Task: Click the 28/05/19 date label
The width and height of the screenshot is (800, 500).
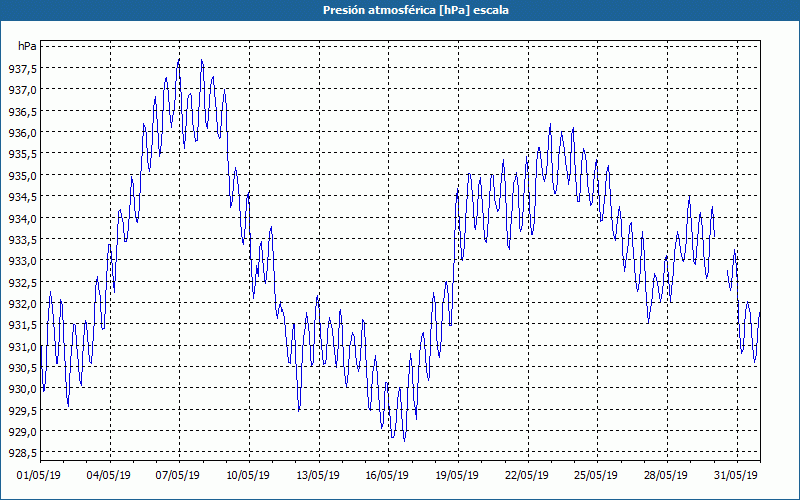Action: [666, 475]
